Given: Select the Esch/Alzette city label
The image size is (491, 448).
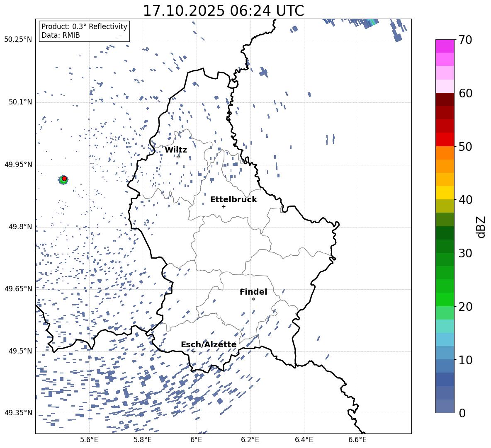Looking at the screenshot, I should coord(209,344).
